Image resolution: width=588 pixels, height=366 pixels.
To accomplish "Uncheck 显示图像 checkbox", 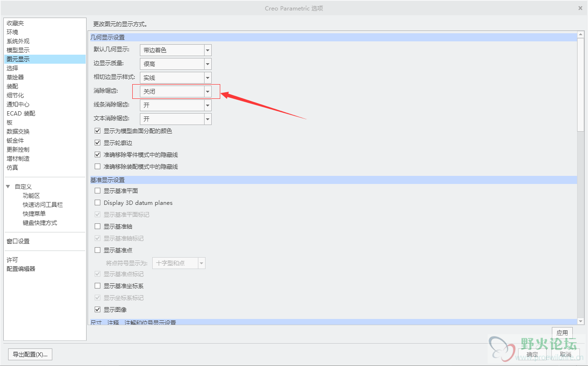I will pos(98,310).
